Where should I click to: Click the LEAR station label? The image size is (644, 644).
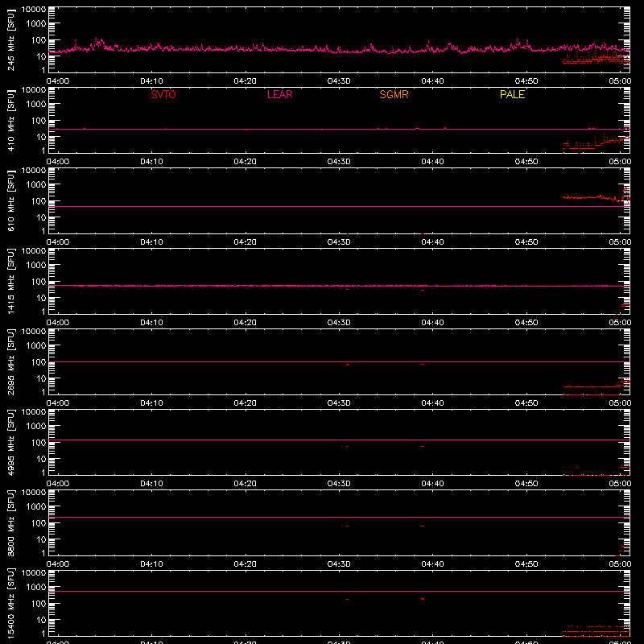coord(279,94)
